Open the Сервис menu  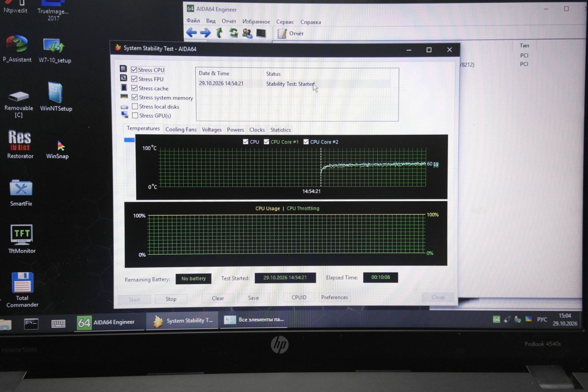click(285, 22)
